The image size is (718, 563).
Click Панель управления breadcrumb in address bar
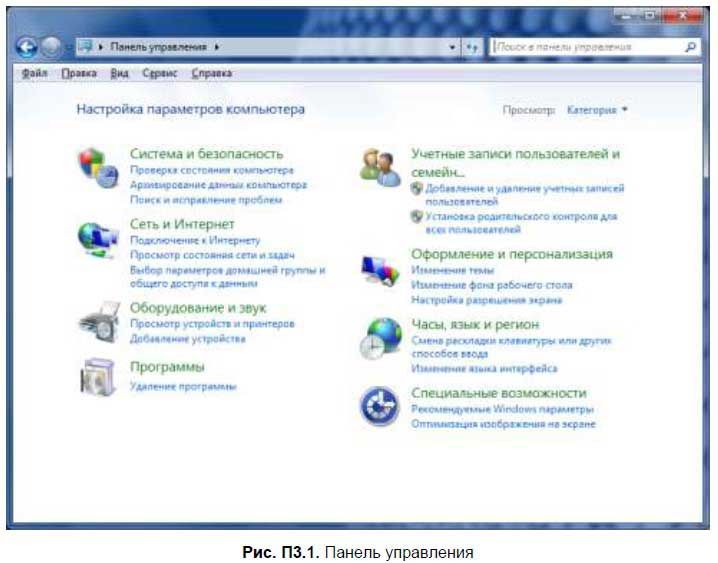158,47
